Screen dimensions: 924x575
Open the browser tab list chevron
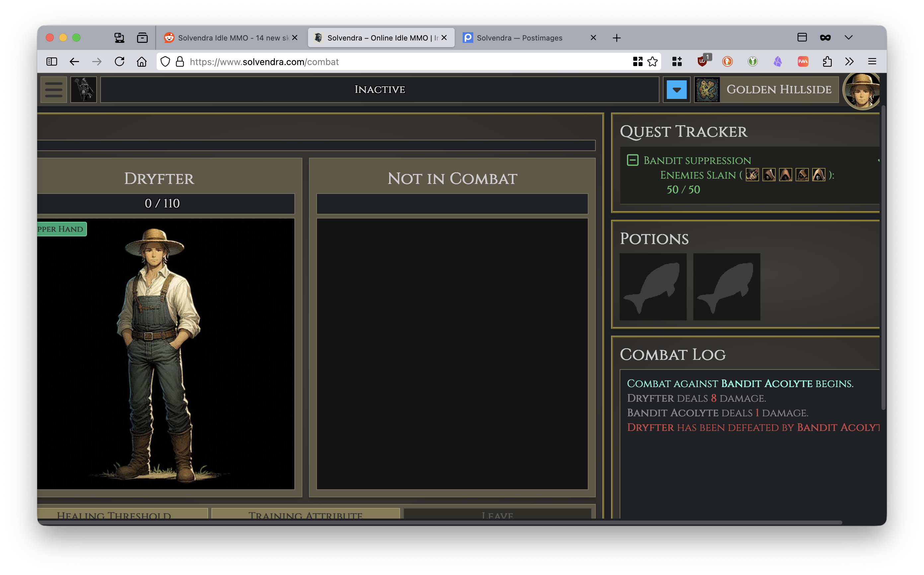(x=848, y=37)
